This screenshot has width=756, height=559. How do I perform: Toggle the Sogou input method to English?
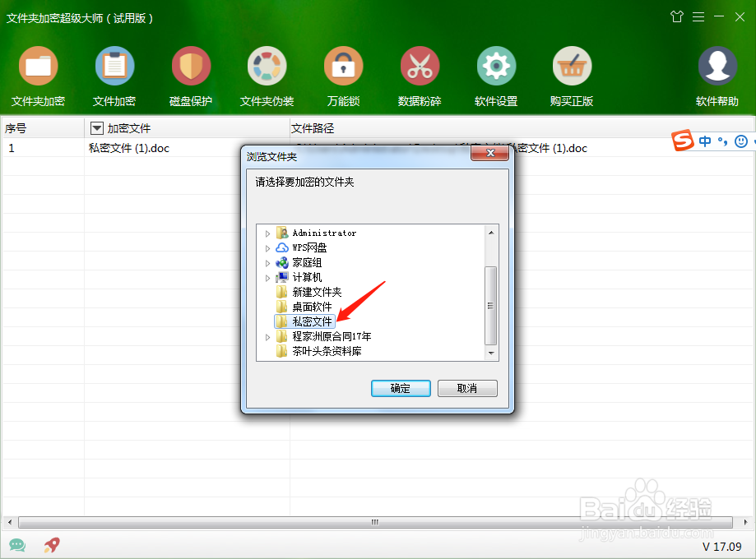(707, 141)
